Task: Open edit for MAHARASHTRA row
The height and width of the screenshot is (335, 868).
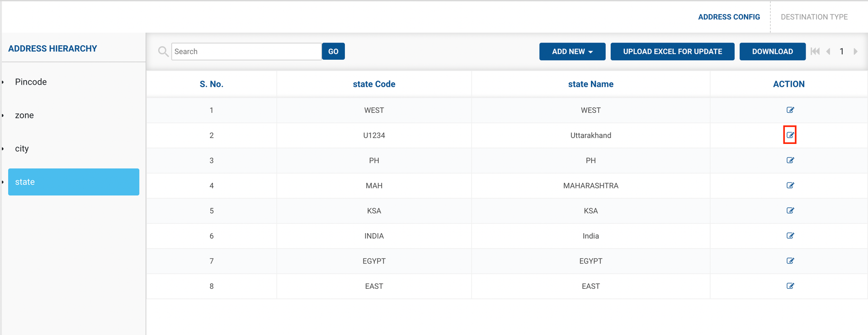Action: pos(790,185)
